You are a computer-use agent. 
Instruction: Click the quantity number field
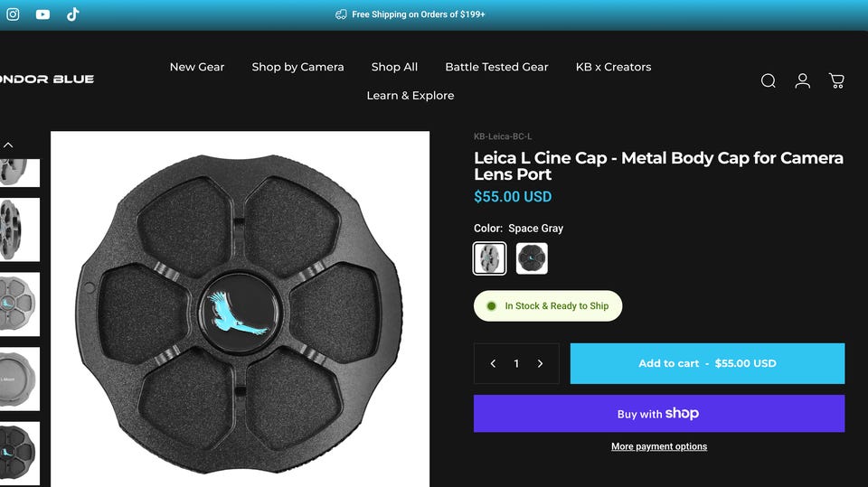point(516,363)
